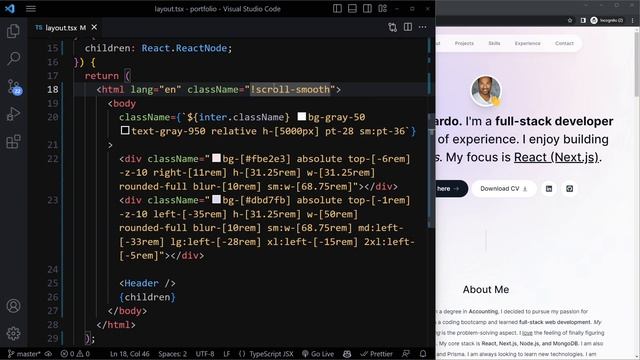Click the Prettier status item
The image size is (640, 360).
coord(376,354)
